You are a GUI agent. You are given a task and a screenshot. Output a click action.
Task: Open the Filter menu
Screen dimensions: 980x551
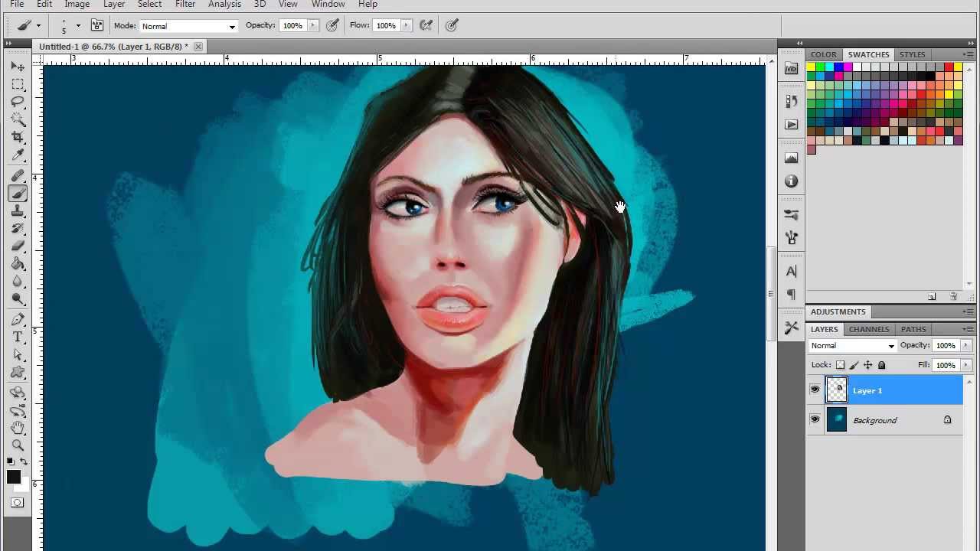(x=185, y=5)
